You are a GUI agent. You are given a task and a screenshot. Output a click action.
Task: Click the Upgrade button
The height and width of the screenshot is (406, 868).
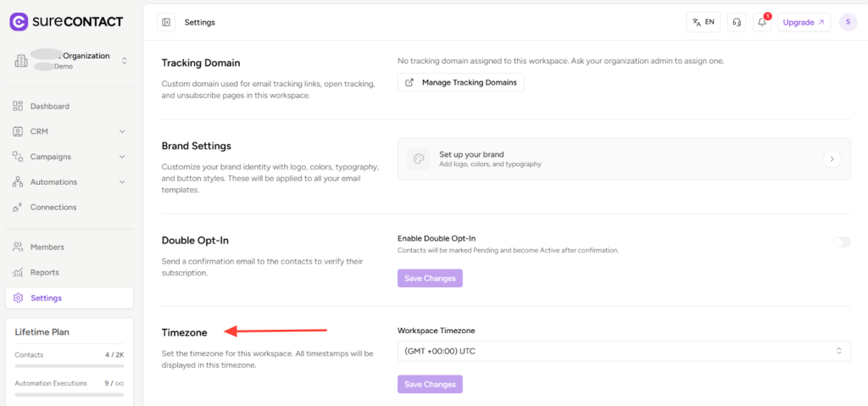tap(804, 22)
